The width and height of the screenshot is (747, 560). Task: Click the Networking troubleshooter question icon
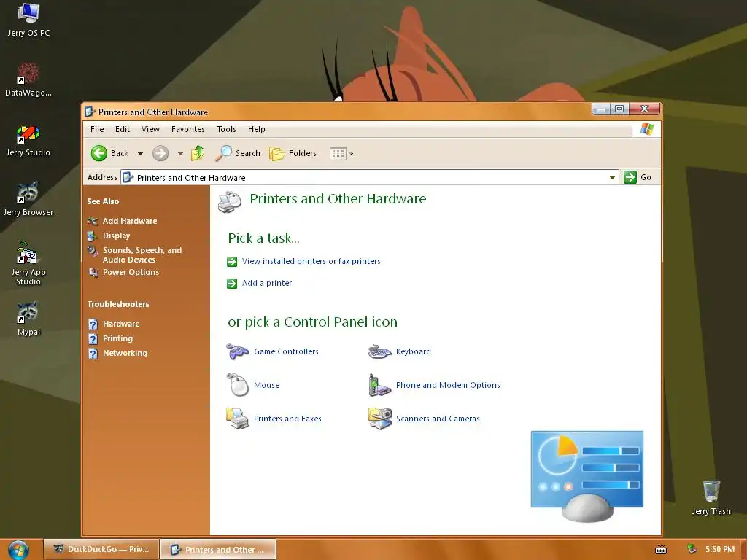click(93, 354)
